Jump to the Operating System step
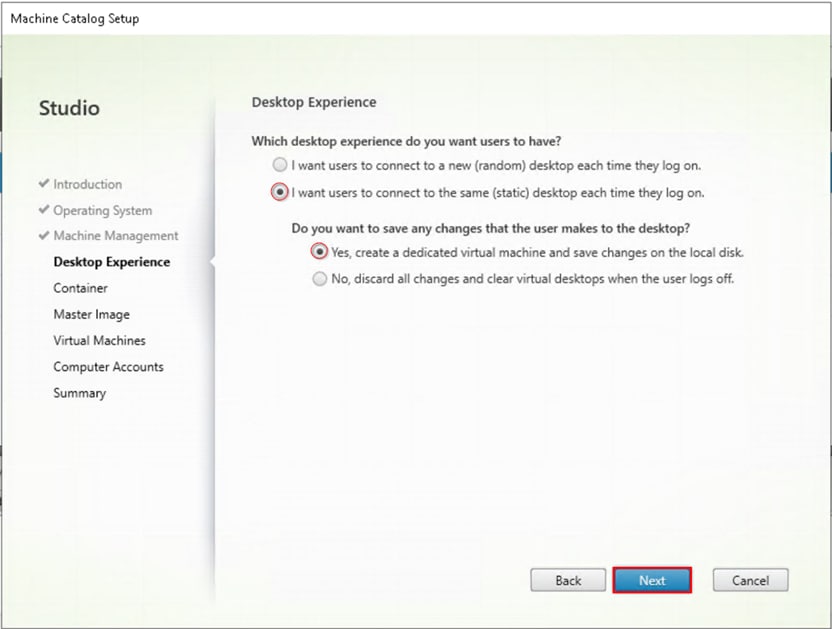The image size is (832, 629). click(102, 210)
